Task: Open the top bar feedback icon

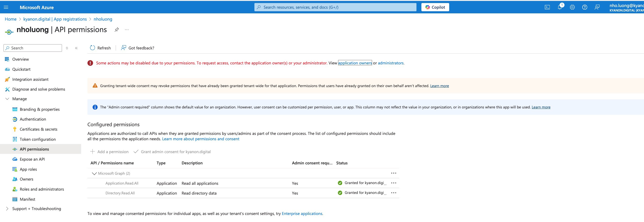Action: (x=597, y=7)
